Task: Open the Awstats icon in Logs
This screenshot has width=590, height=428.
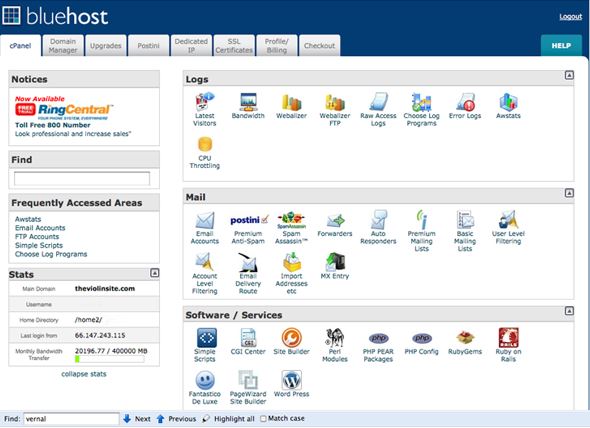Action: pyautogui.click(x=508, y=102)
